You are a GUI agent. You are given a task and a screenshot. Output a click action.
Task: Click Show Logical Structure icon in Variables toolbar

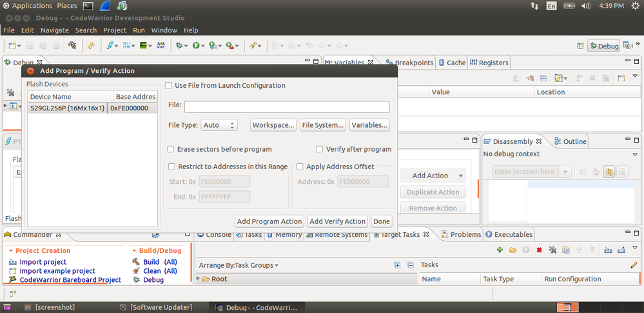point(531,77)
